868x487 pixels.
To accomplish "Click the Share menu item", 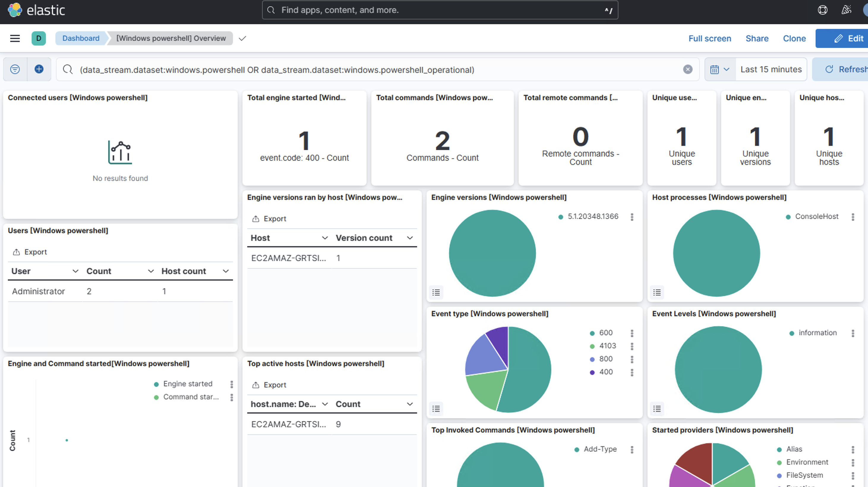I will 757,38.
